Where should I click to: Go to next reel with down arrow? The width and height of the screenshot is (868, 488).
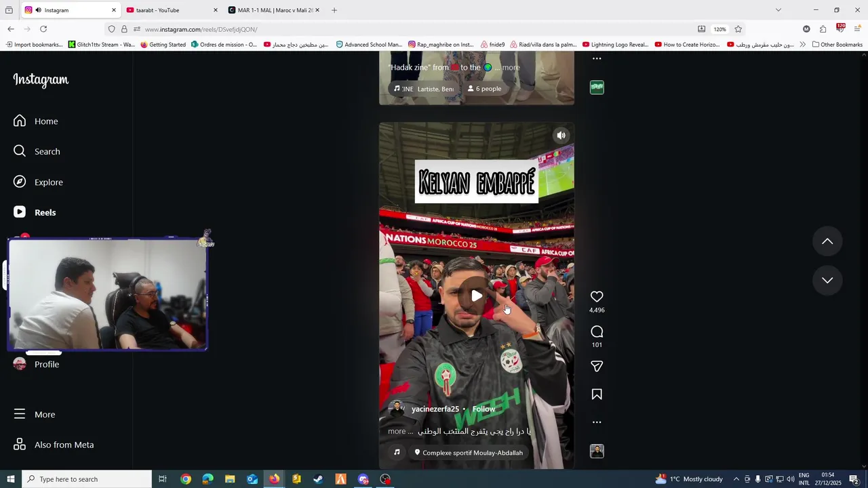tap(827, 280)
